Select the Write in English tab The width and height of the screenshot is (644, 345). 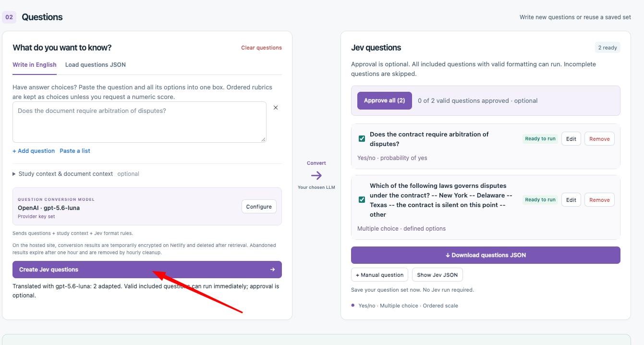point(35,65)
